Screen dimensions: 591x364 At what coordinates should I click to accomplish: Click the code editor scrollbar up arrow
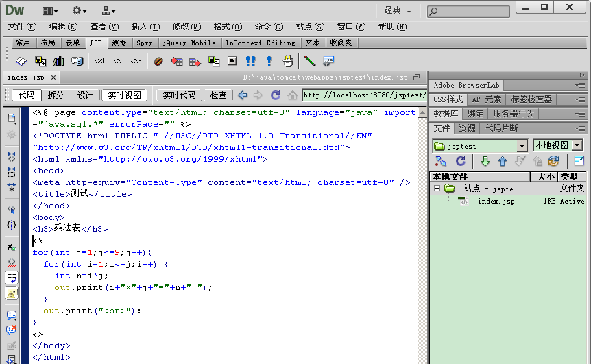[x=422, y=112]
